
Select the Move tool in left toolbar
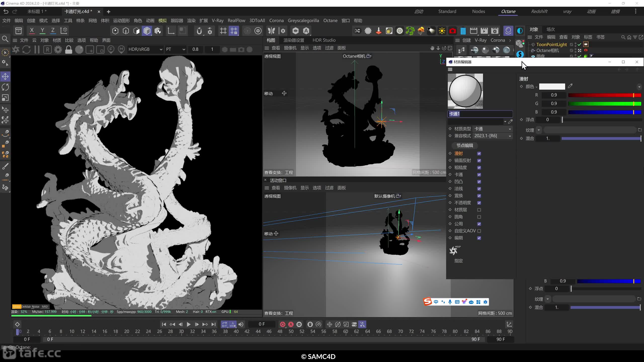(x=5, y=76)
